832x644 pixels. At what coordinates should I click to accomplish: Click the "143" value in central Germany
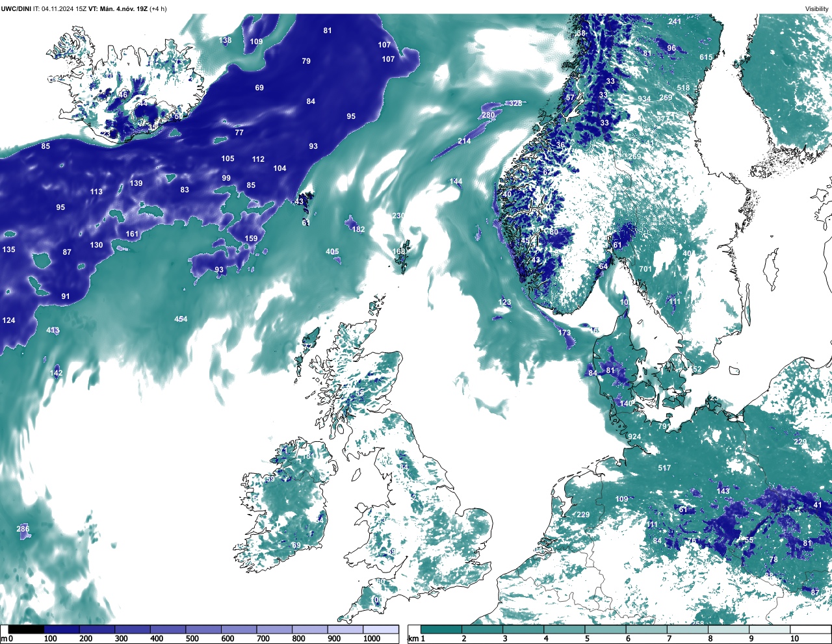pos(723,491)
